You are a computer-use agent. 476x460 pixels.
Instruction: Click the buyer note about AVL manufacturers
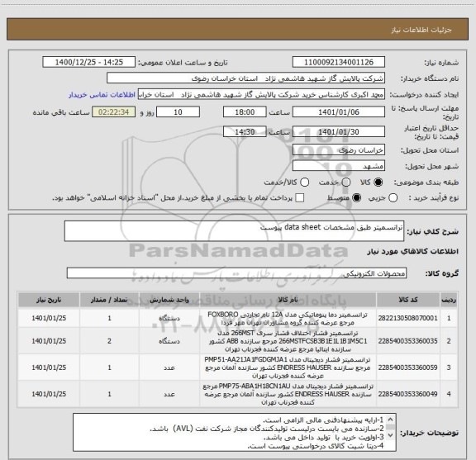click(x=267, y=429)
